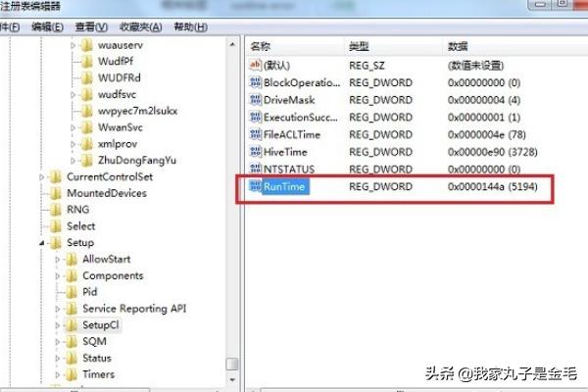Select the RunTime DWORD value icon
This screenshot has width=588, height=392.
point(256,186)
